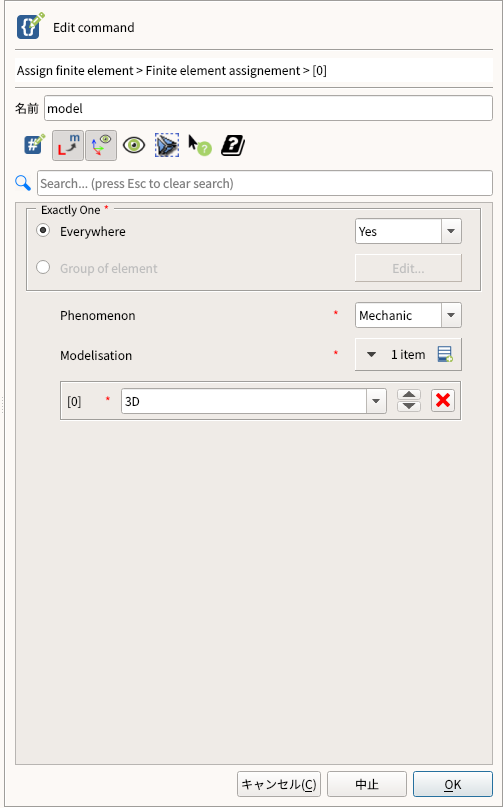Click the magnifier search icon

[x=23, y=182]
